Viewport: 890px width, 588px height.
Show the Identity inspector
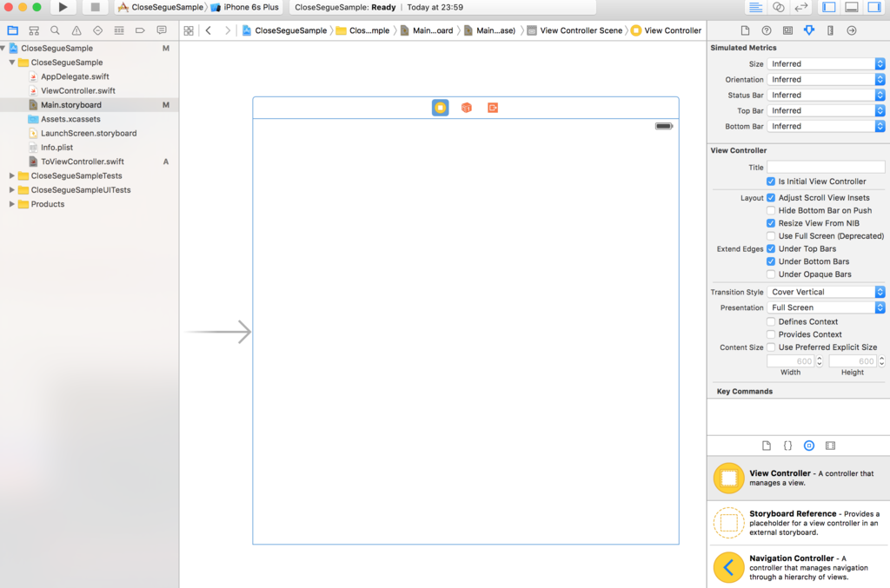787,30
